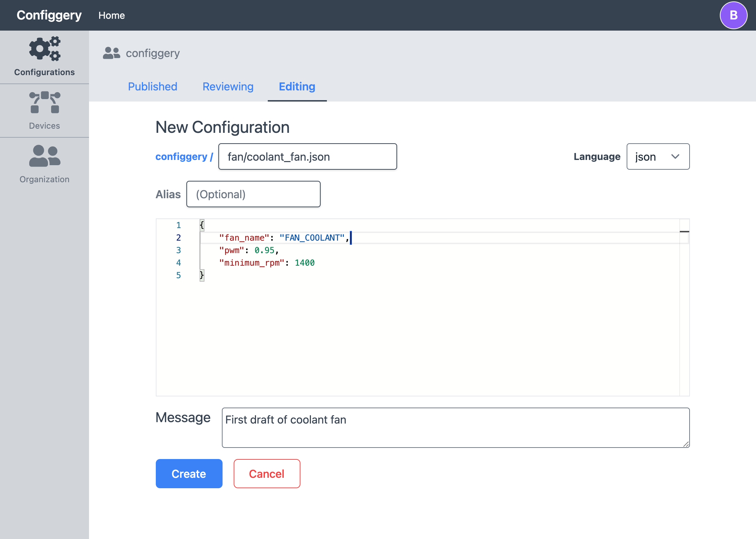Screen dimensions: 756x539
Task: Click the Configurations gears icon
Action: point(45,49)
